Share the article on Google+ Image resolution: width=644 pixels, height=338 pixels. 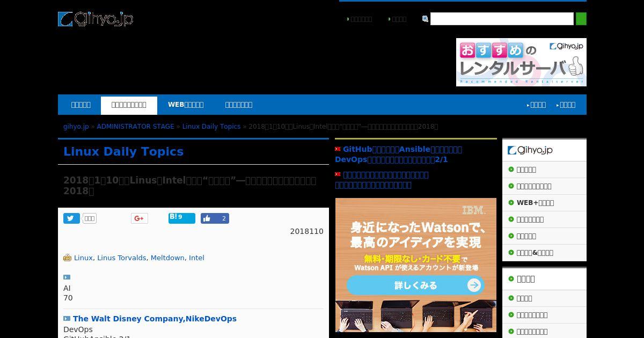click(139, 218)
